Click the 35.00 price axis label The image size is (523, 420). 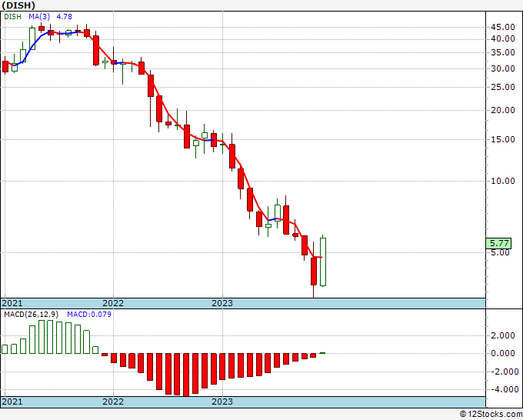[503, 52]
